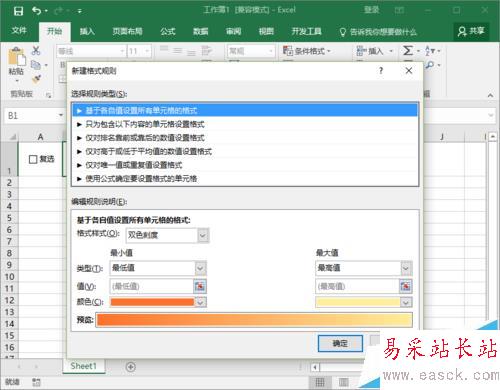Click the 确定 button
The image size is (500, 390).
pyautogui.click(x=340, y=343)
